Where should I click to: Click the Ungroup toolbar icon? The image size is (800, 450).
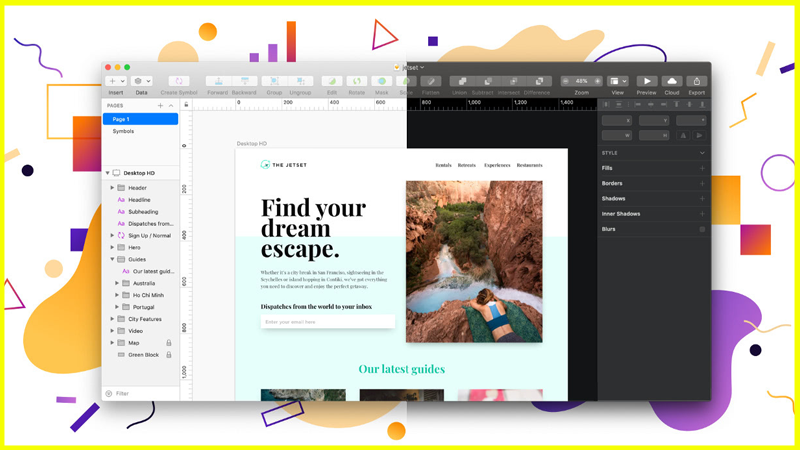pyautogui.click(x=301, y=81)
